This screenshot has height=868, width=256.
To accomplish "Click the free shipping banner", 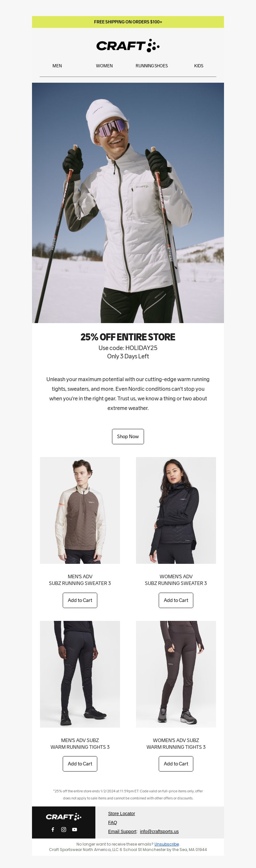I will [x=128, y=22].
